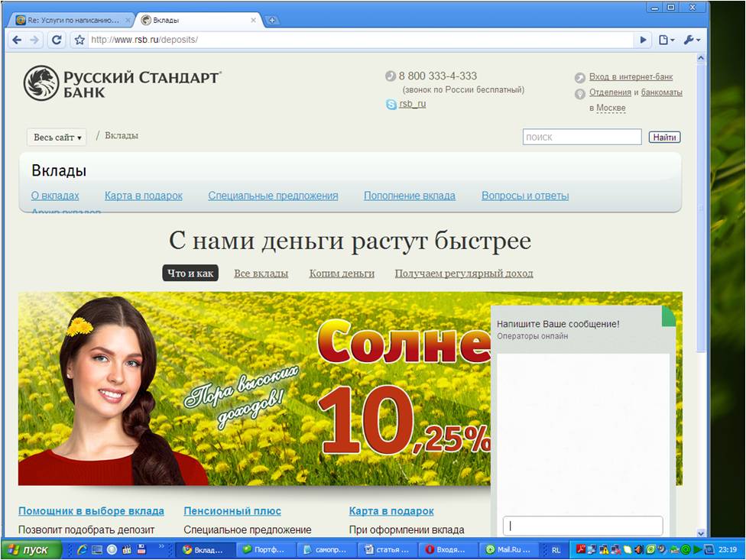
Task: Click the red PDF tray icon
Action: (580, 549)
